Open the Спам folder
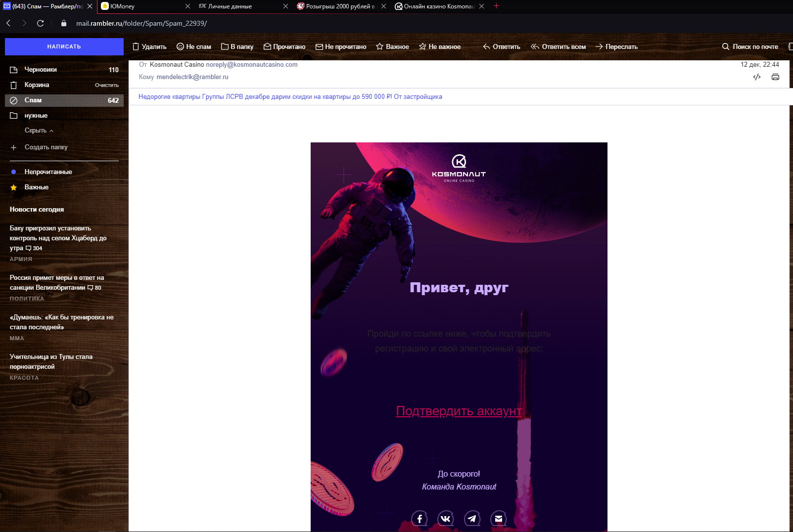The image size is (793, 532). 64,100
